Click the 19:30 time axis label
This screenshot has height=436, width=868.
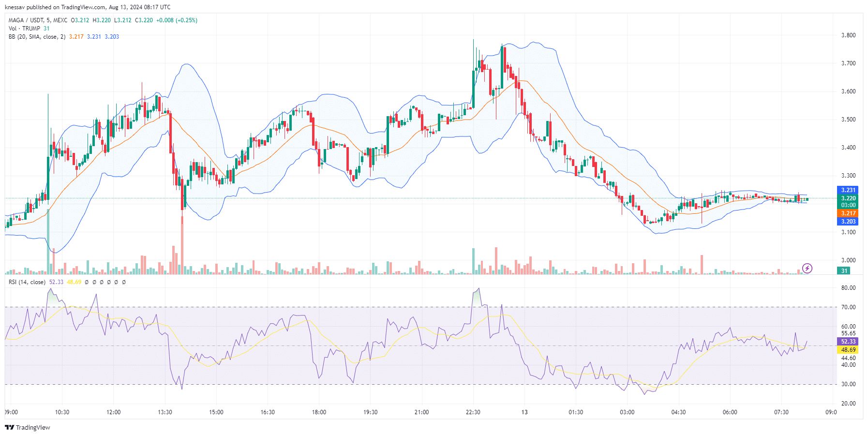pos(370,412)
